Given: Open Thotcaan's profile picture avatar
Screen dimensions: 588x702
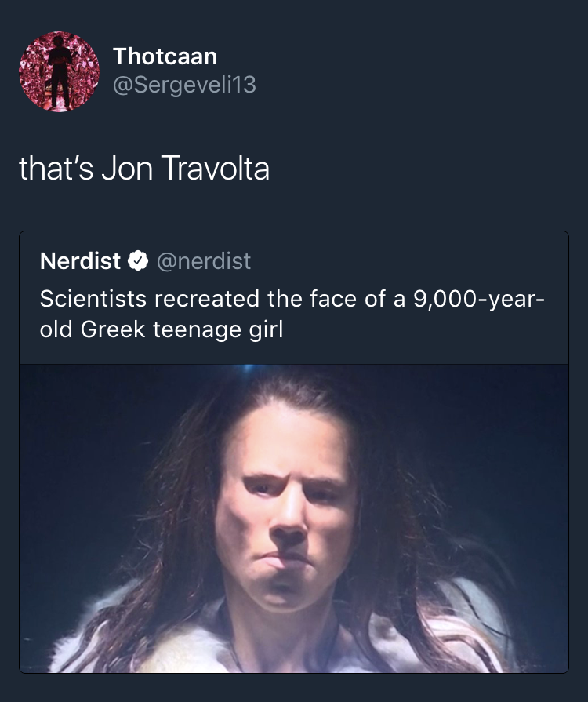Looking at the screenshot, I should [59, 71].
